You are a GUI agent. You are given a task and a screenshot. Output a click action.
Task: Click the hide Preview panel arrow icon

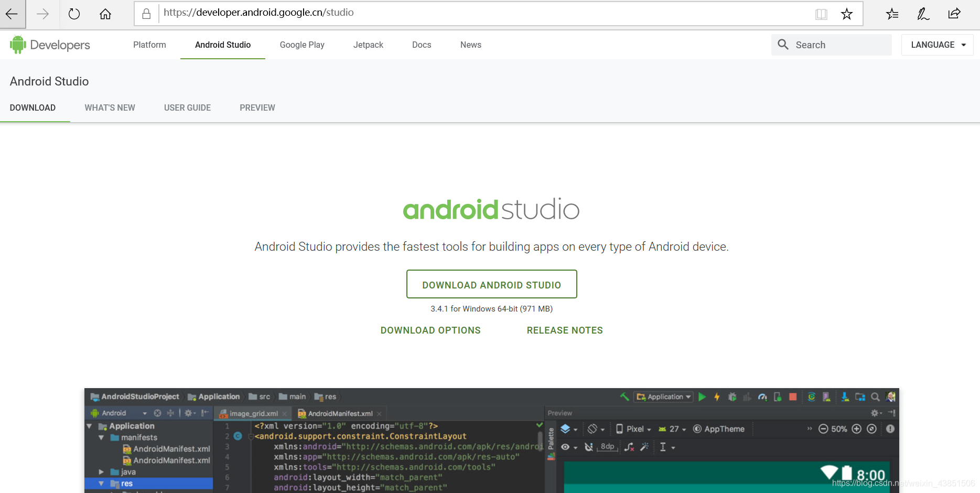(891, 413)
